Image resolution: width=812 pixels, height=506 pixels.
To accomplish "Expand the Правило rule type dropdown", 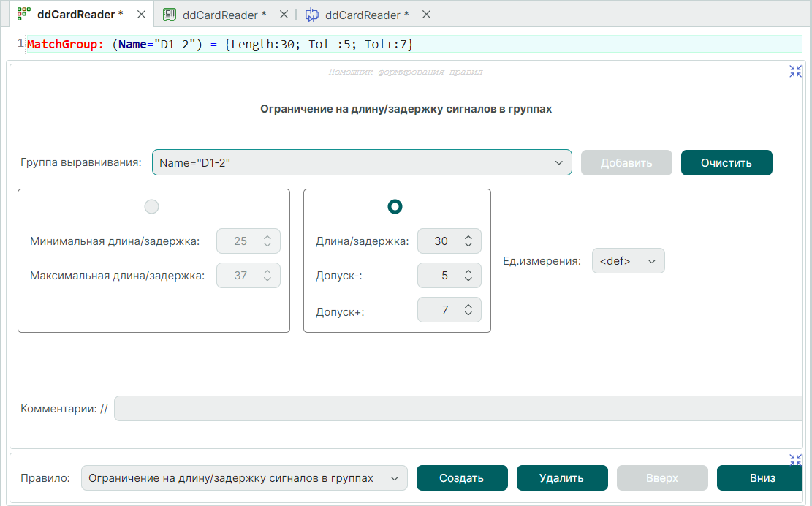I will 395,478.
